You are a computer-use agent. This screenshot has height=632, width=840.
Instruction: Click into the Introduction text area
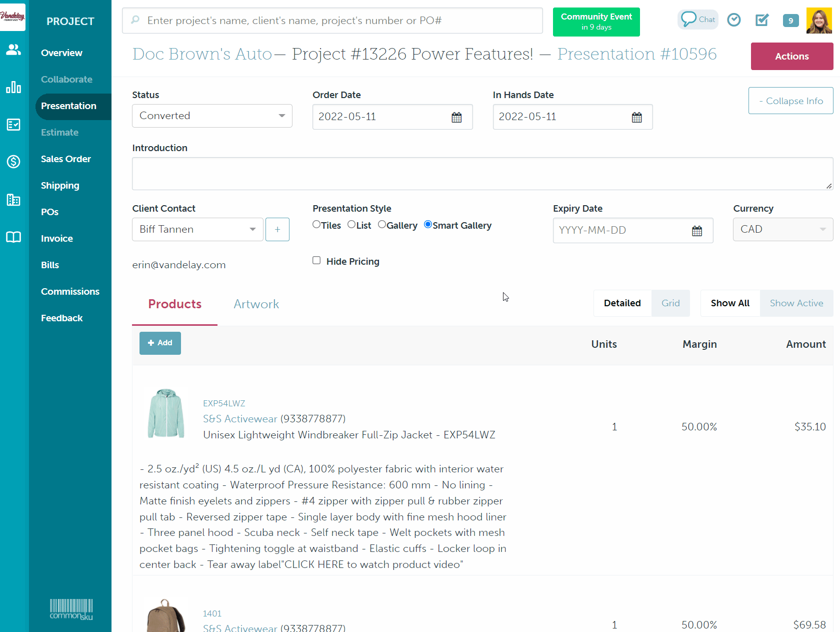coord(482,174)
